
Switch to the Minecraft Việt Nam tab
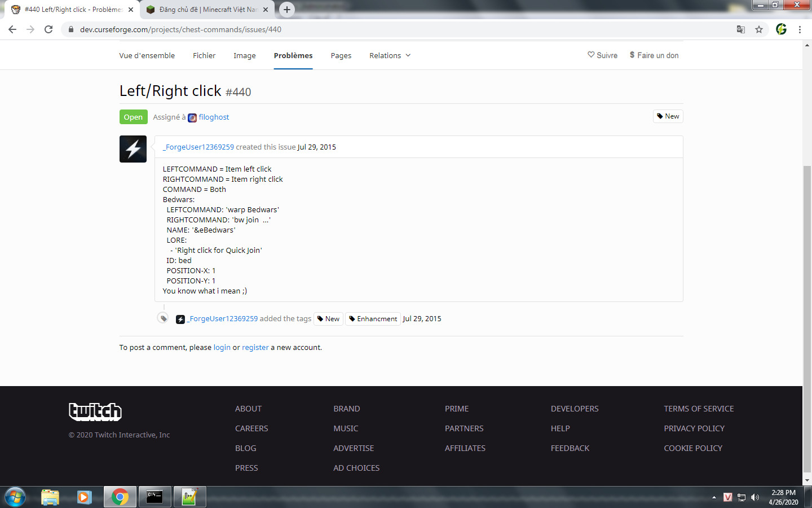pyautogui.click(x=207, y=10)
